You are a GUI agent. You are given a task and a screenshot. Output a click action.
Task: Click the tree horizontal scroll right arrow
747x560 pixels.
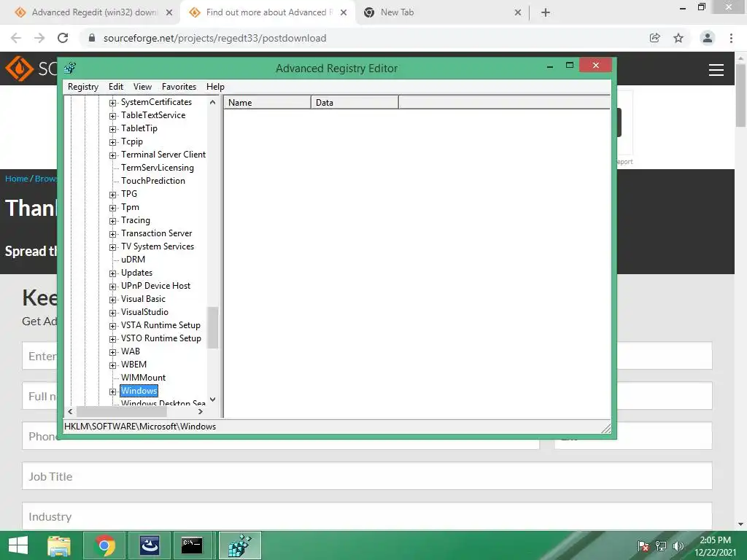pyautogui.click(x=201, y=411)
